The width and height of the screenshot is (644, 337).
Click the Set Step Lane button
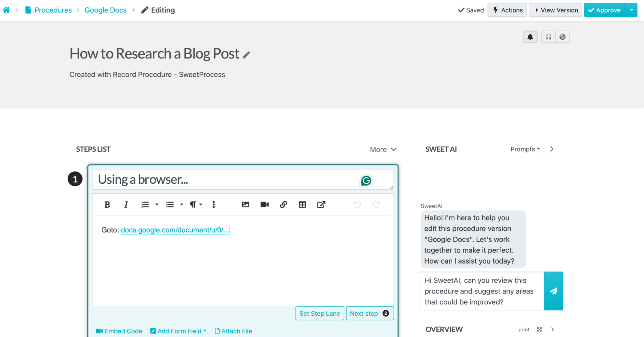(x=320, y=313)
